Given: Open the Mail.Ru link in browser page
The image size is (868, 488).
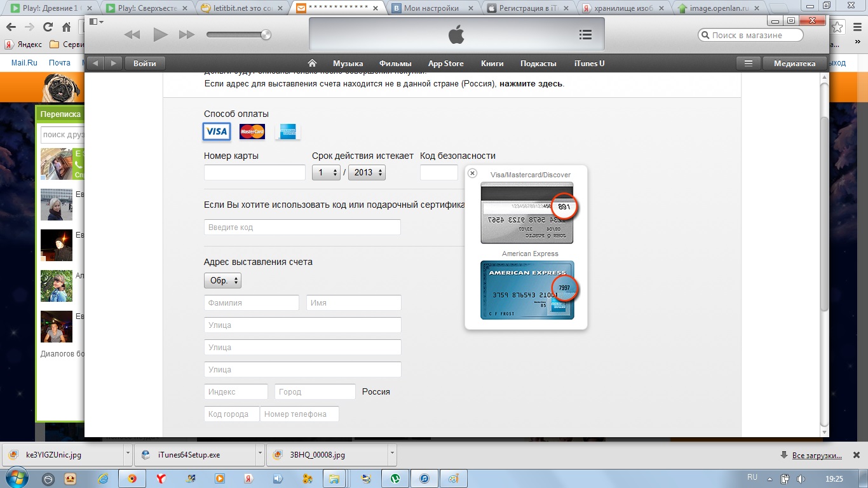Looking at the screenshot, I should (24, 63).
